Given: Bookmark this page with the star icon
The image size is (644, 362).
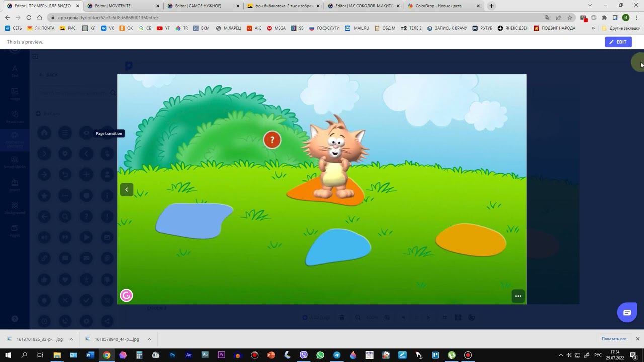Looking at the screenshot, I should point(570,17).
